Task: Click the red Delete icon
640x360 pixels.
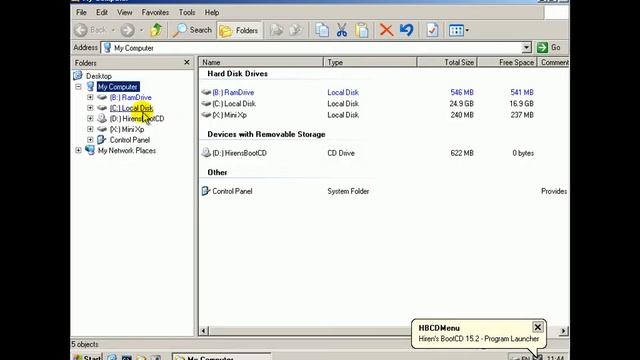Action: [x=386, y=30]
